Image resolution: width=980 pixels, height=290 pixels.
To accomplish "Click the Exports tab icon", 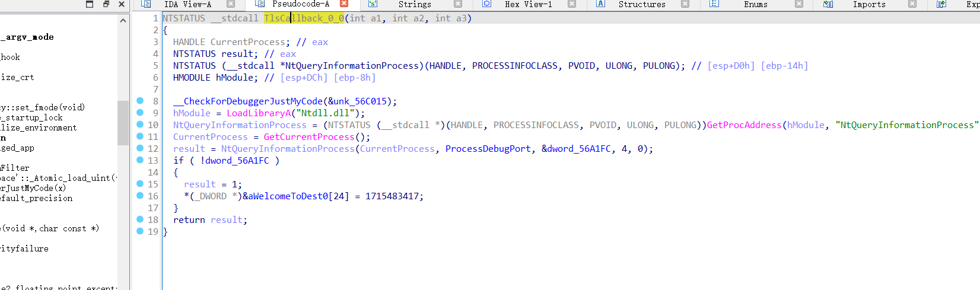I will [941, 4].
